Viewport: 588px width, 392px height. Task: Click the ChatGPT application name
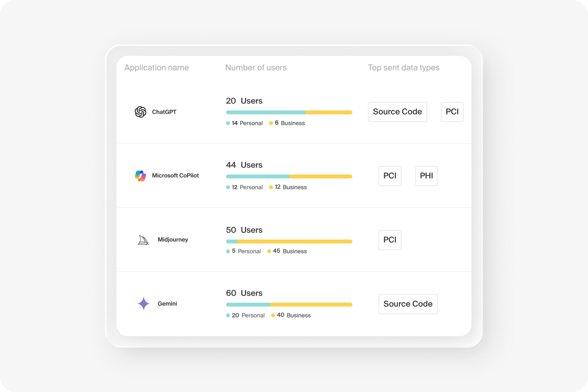coord(164,112)
